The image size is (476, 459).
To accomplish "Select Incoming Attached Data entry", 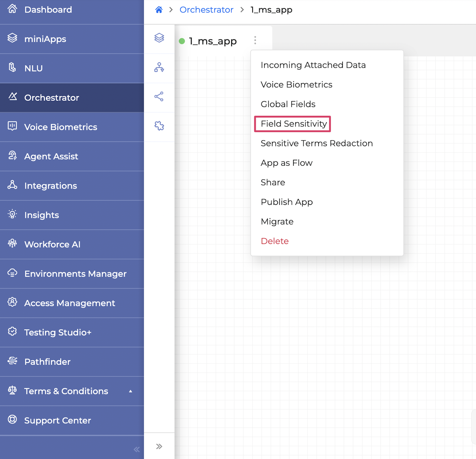I will [x=313, y=65].
